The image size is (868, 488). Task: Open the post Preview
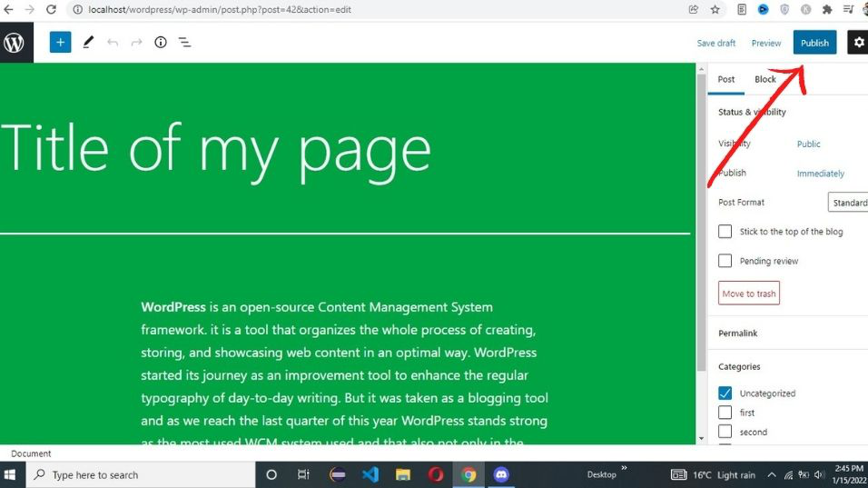coord(766,43)
